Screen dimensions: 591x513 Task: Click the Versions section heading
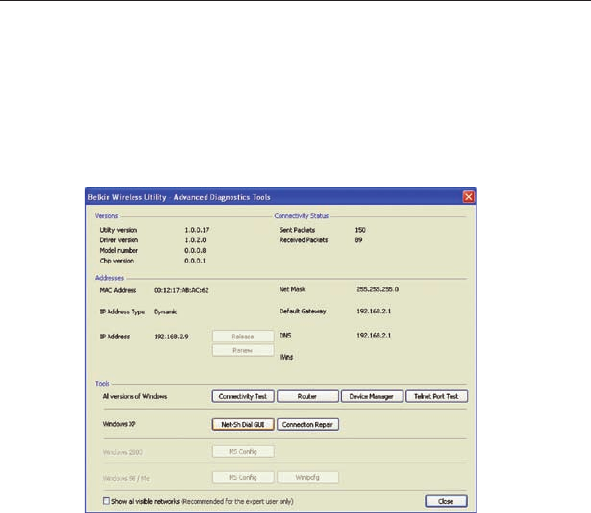pos(106,216)
